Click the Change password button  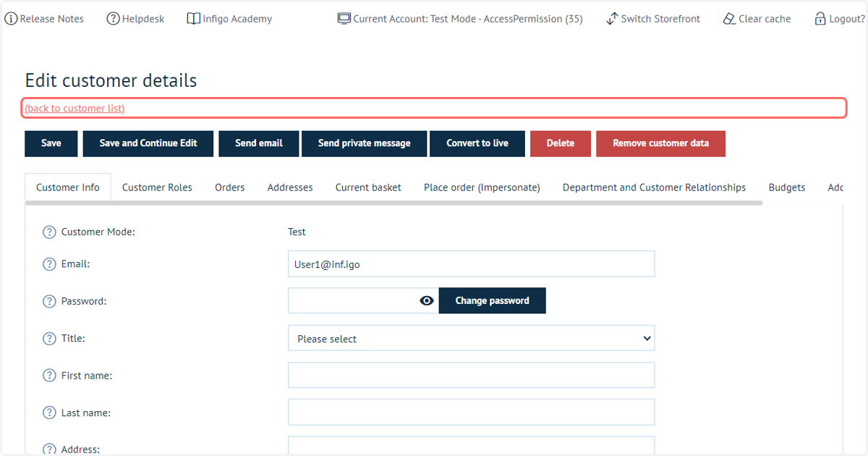tap(493, 300)
